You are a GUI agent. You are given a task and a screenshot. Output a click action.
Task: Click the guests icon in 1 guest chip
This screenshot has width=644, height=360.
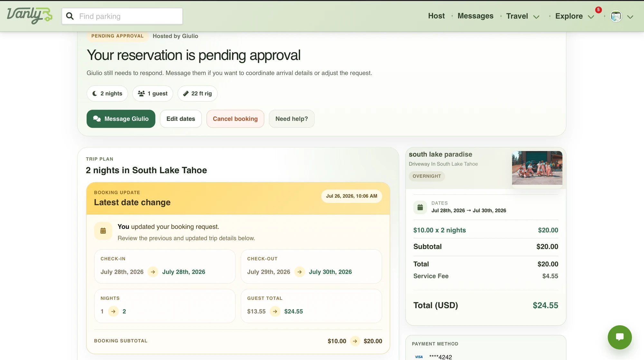coord(141,93)
